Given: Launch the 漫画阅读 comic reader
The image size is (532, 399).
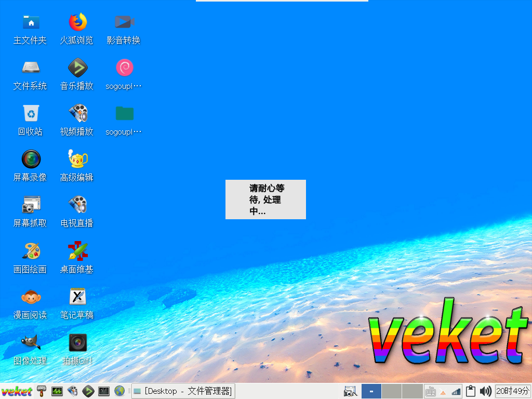Looking at the screenshot, I should click(x=31, y=297).
